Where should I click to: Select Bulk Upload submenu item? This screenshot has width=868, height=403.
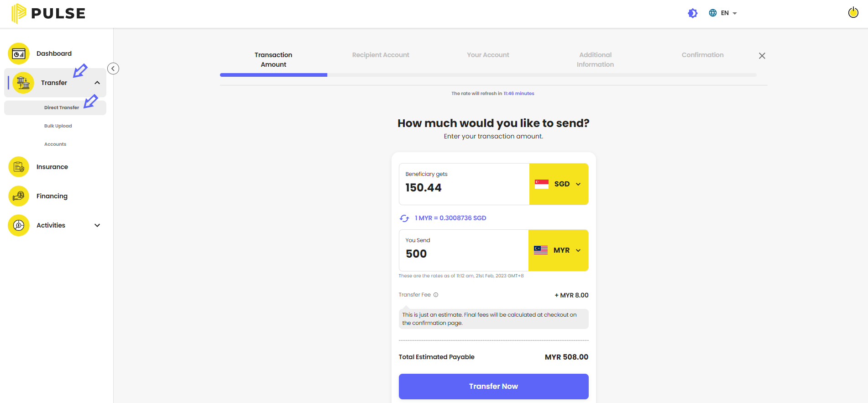(x=58, y=126)
